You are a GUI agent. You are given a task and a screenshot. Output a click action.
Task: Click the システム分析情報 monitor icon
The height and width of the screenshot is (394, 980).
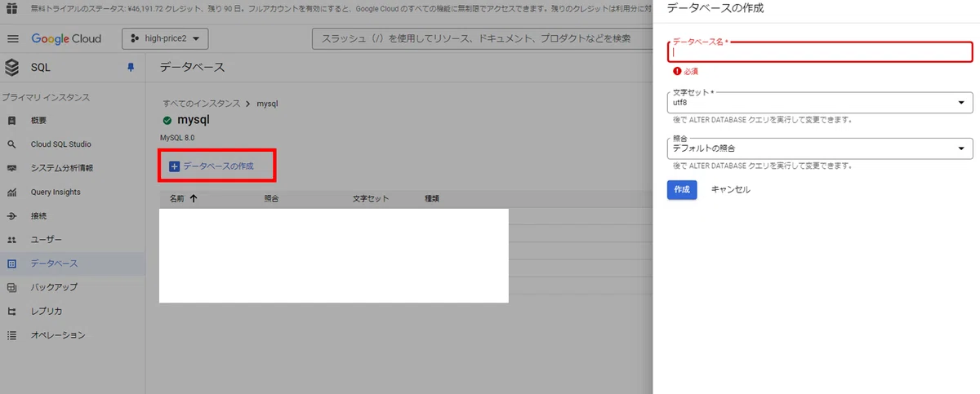[11, 168]
